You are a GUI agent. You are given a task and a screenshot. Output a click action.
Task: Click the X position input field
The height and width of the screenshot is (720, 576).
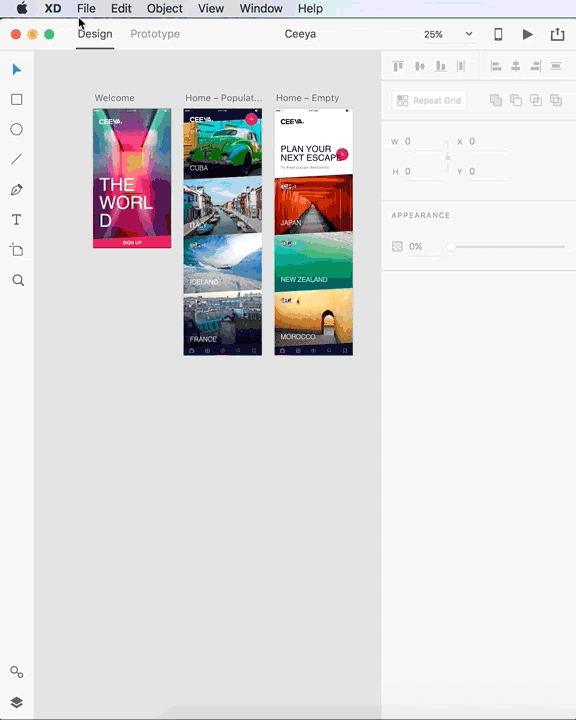tap(489, 142)
